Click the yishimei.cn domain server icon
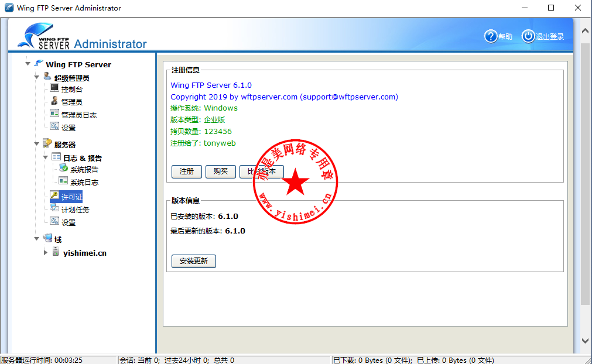 (x=56, y=252)
